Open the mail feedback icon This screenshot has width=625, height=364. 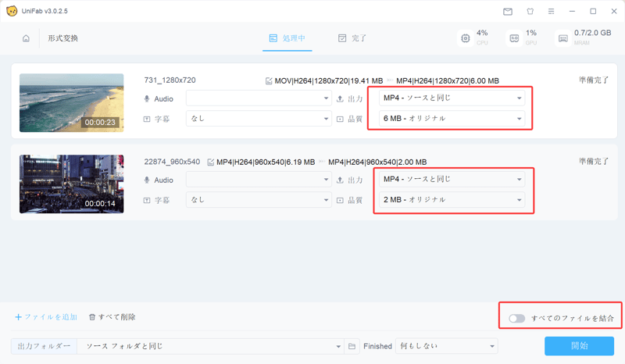pos(508,12)
